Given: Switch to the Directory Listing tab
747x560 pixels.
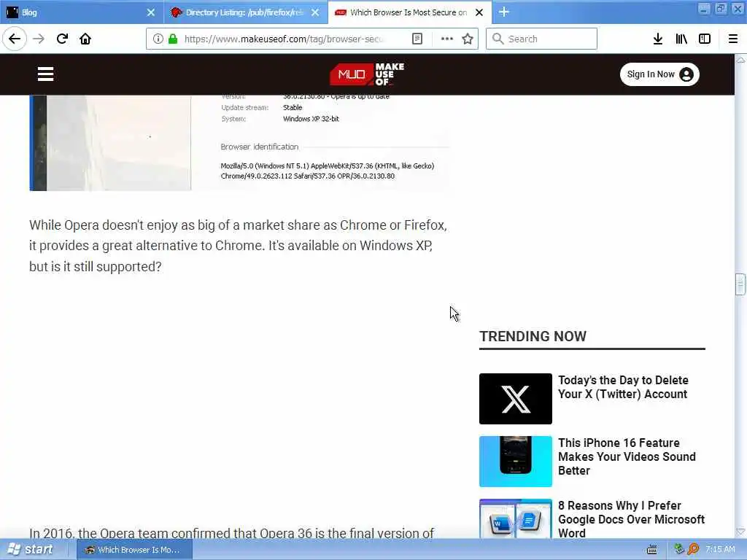Looking at the screenshot, I should (x=246, y=12).
